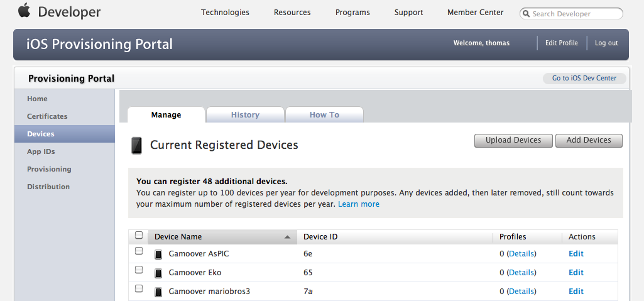Click the Upload Devices button
This screenshot has width=644, height=301.
513,140
